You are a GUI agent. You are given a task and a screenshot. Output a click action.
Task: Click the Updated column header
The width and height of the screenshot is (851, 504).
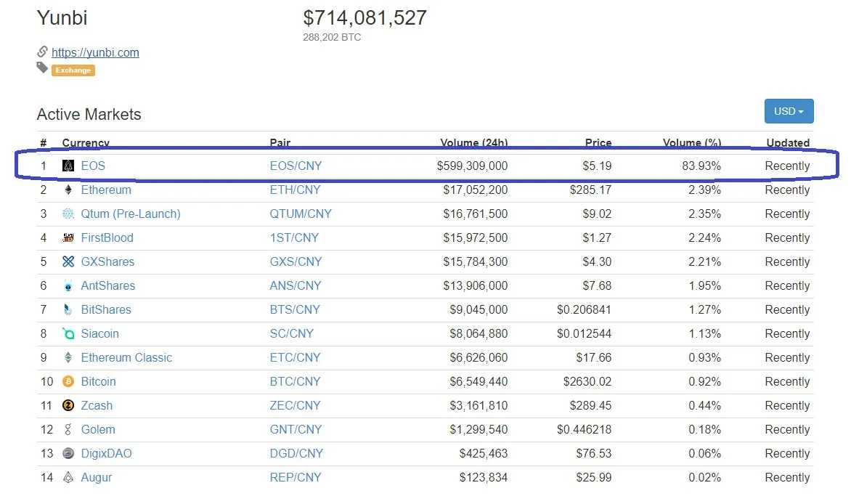point(788,142)
